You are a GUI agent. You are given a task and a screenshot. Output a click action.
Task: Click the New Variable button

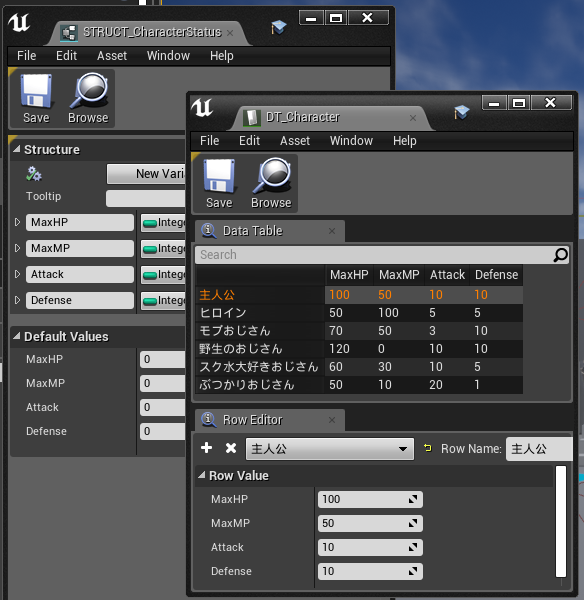[x=146, y=174]
